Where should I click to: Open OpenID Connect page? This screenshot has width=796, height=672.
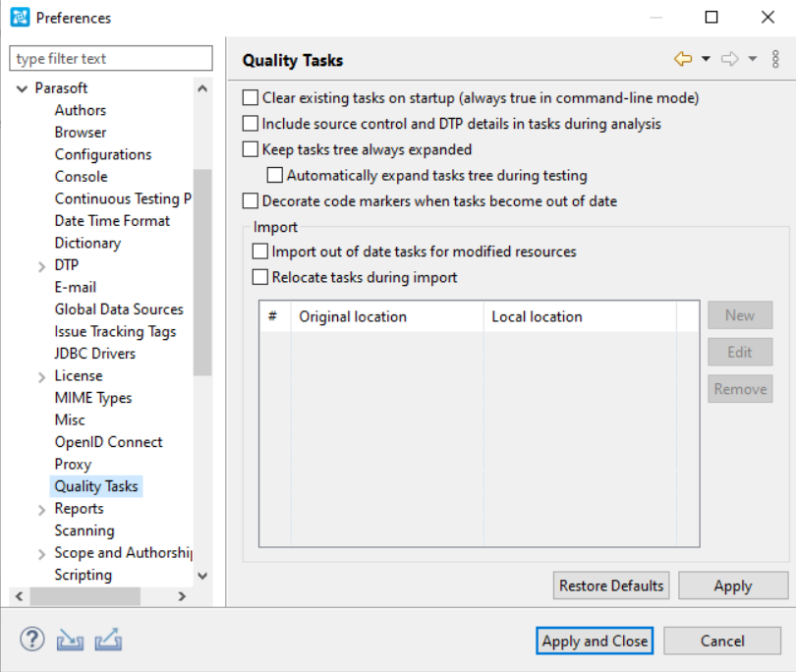(109, 442)
